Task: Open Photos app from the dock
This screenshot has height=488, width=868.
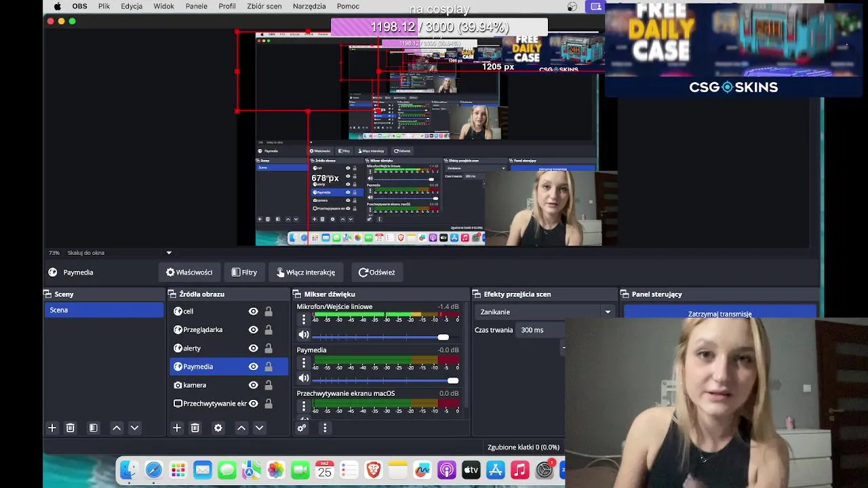Action: coord(275,470)
